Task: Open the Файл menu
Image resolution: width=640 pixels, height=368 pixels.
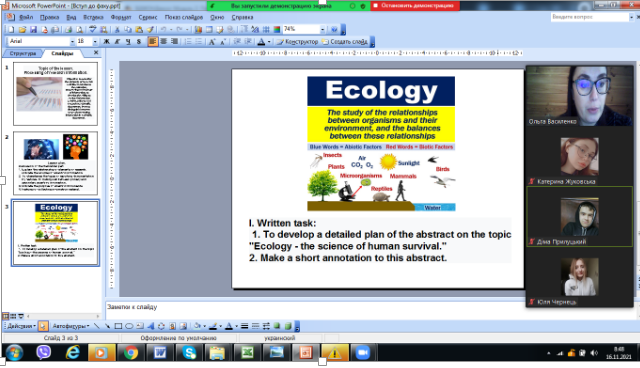Action: click(26, 17)
